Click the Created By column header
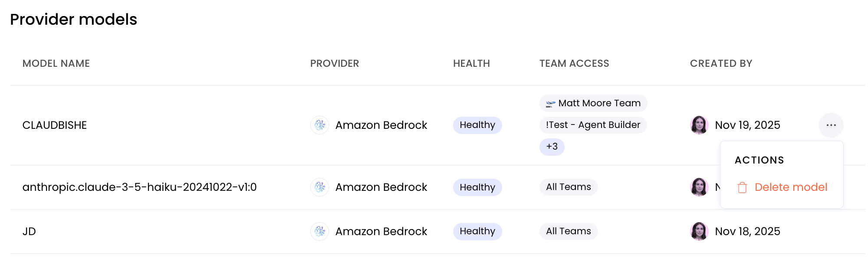The height and width of the screenshot is (262, 868). click(x=721, y=64)
